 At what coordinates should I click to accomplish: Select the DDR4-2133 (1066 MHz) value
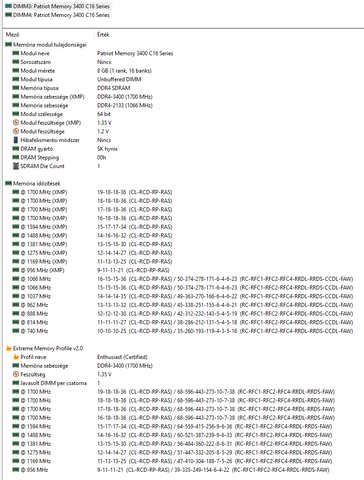coord(125,105)
